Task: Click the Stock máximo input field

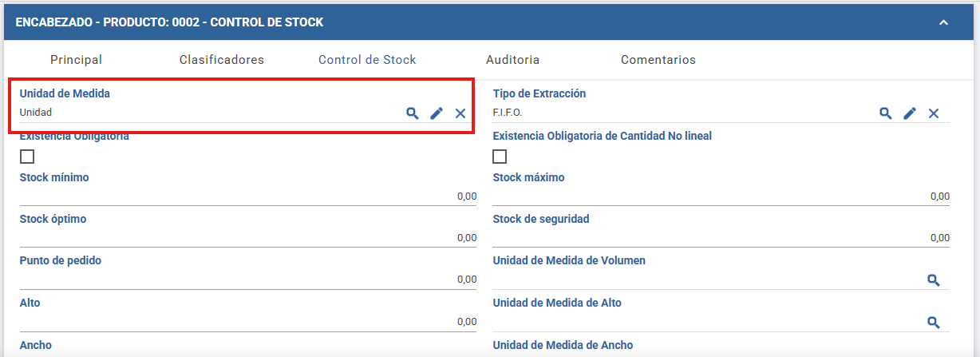Action: pos(721,196)
